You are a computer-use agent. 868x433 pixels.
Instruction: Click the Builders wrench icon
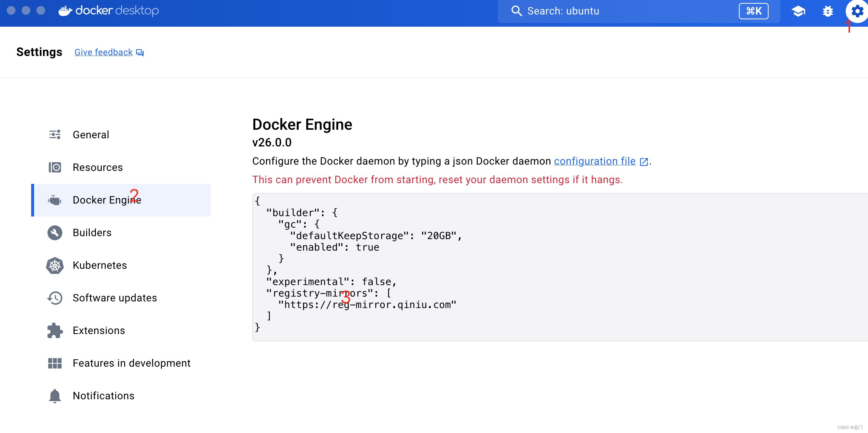55,232
